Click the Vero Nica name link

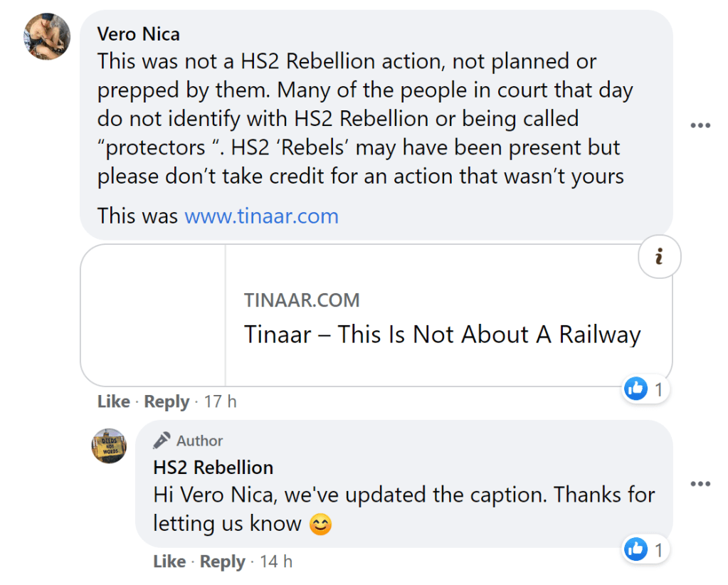click(138, 33)
